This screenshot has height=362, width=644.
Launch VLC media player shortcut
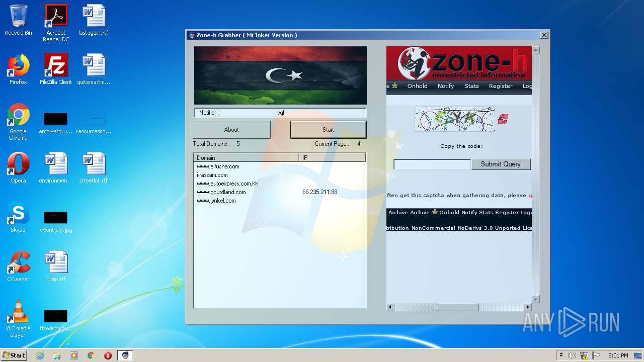coord(18,319)
